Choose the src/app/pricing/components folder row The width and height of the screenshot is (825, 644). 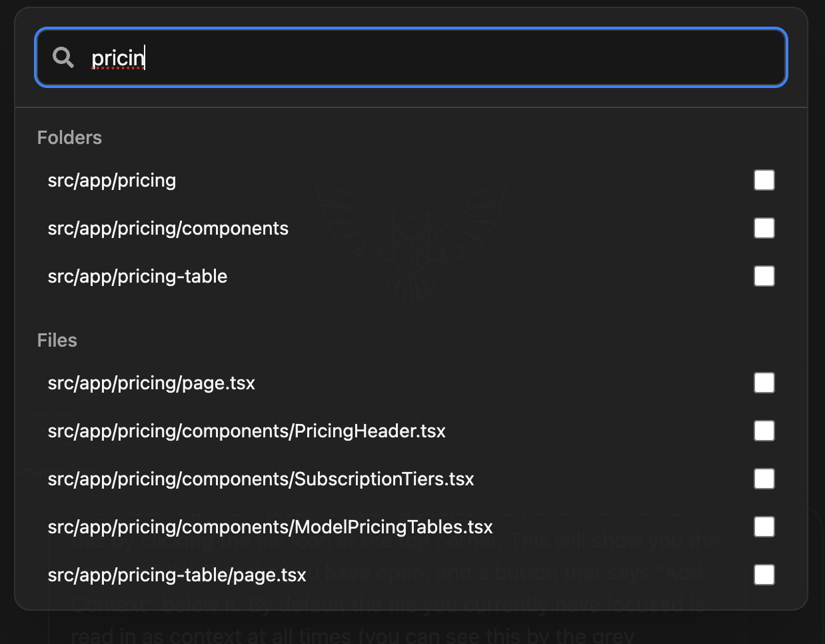tap(168, 229)
